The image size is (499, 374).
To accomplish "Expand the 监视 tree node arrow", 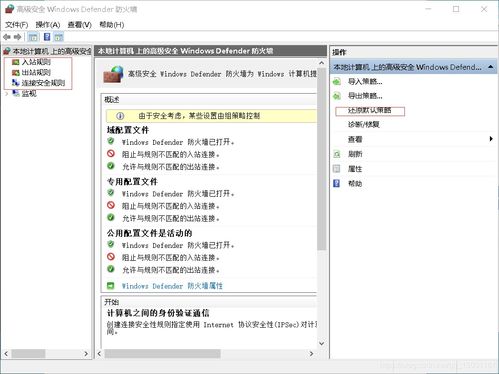I will coord(6,94).
